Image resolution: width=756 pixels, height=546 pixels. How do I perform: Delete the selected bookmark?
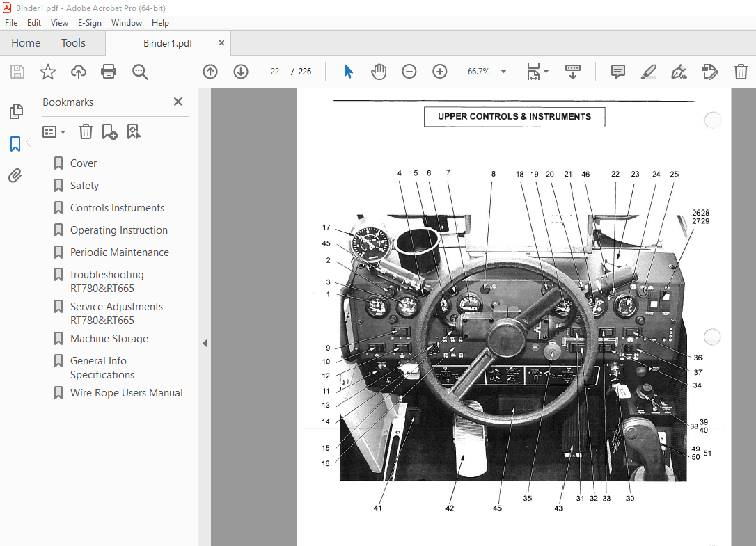pyautogui.click(x=85, y=131)
